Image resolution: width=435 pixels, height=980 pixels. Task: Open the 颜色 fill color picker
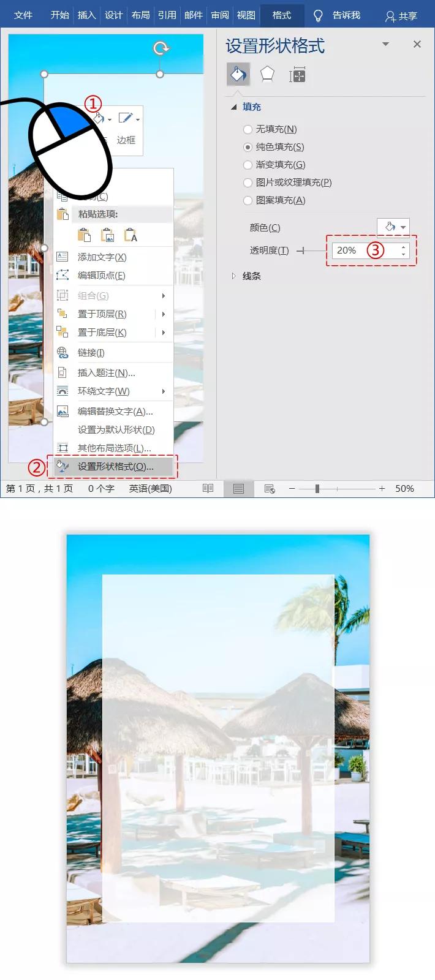[x=393, y=227]
